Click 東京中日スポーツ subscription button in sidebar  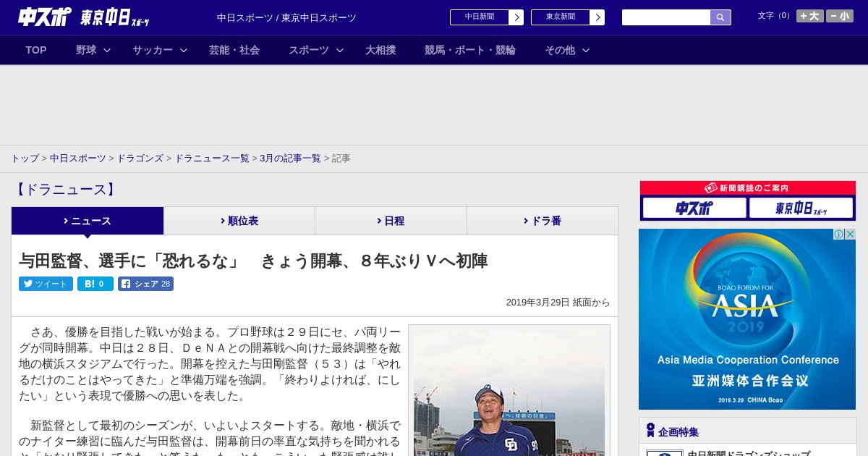pyautogui.click(x=801, y=208)
